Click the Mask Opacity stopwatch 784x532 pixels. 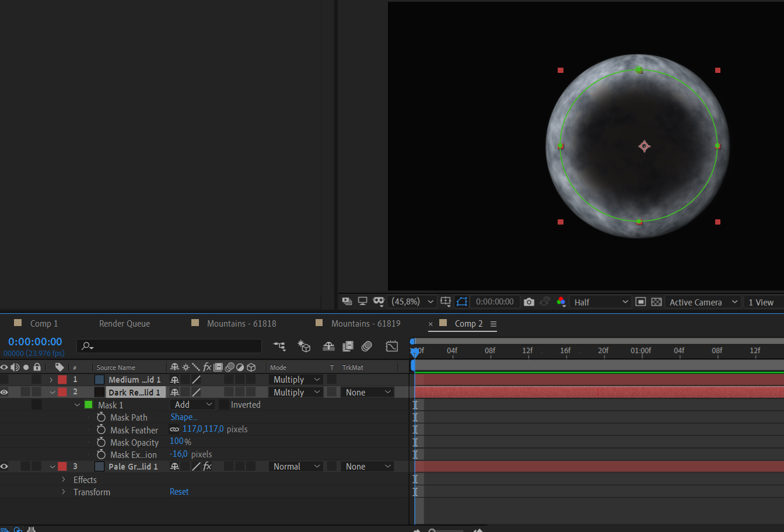click(x=101, y=442)
